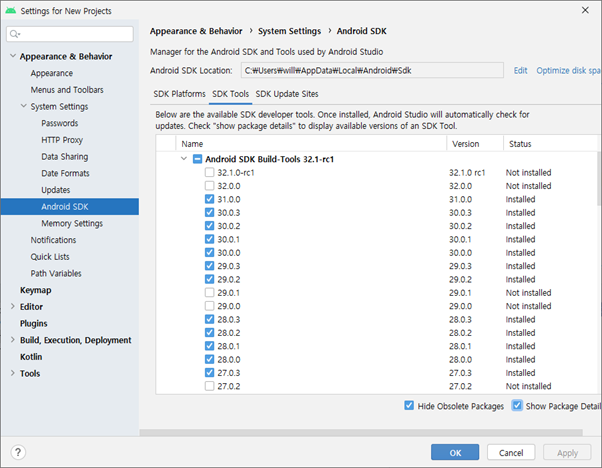602x468 pixels.
Task: Uncheck the 31.0.0 build-tools checkbox
Action: tap(209, 199)
